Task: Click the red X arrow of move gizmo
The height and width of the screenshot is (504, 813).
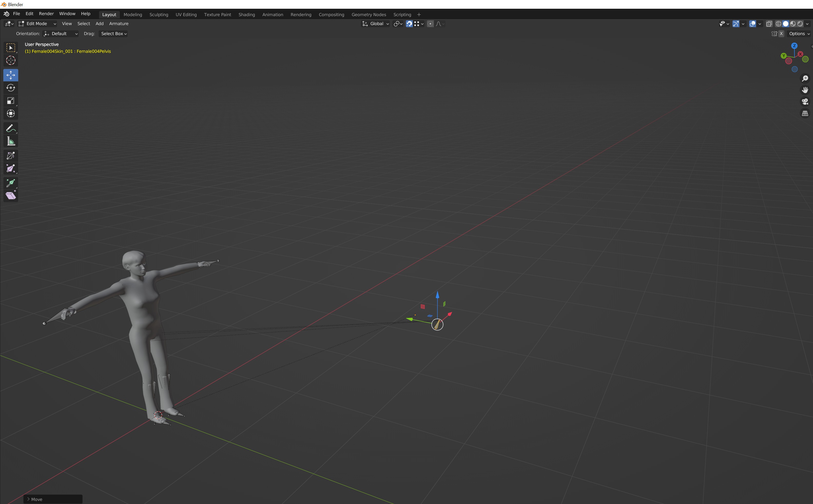Action: click(x=450, y=314)
